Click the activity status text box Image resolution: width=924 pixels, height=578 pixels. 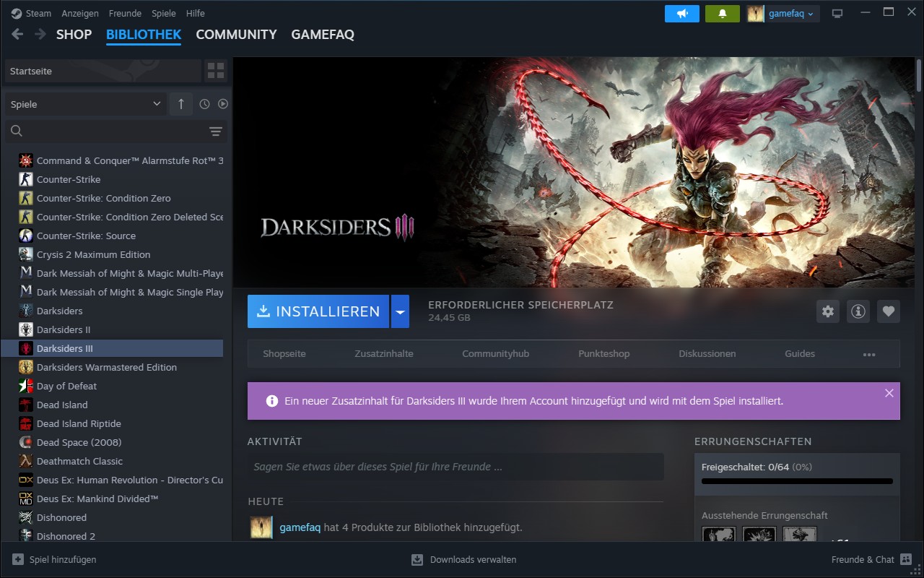(456, 467)
